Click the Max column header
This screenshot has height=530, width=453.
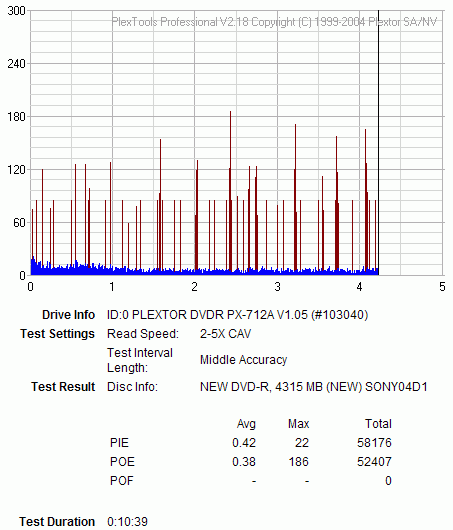[299, 424]
